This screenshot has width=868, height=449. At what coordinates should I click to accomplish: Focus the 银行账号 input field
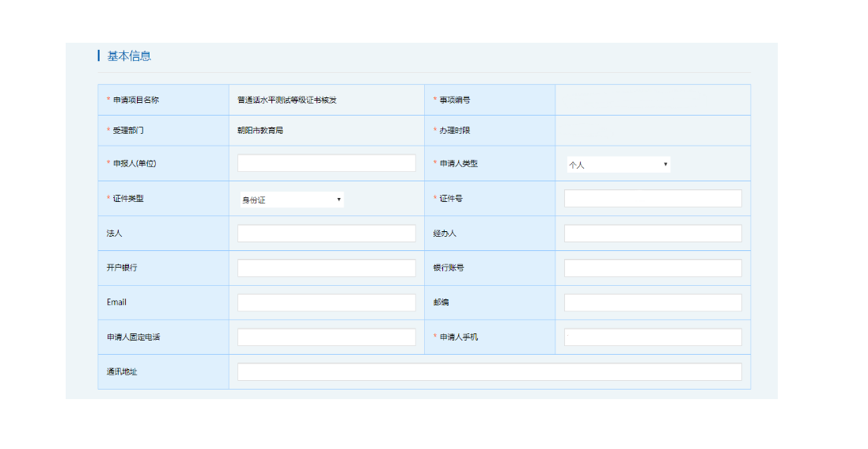652,268
